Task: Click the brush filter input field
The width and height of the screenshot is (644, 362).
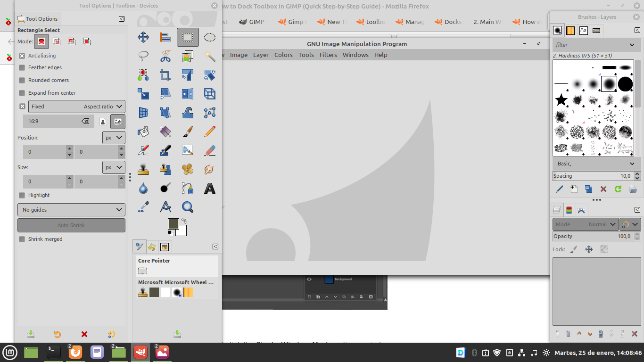Action: click(x=592, y=45)
